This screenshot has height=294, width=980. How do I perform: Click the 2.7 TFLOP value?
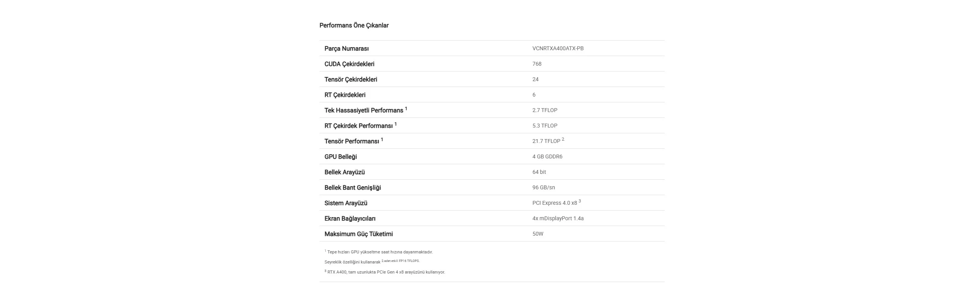coord(544,110)
